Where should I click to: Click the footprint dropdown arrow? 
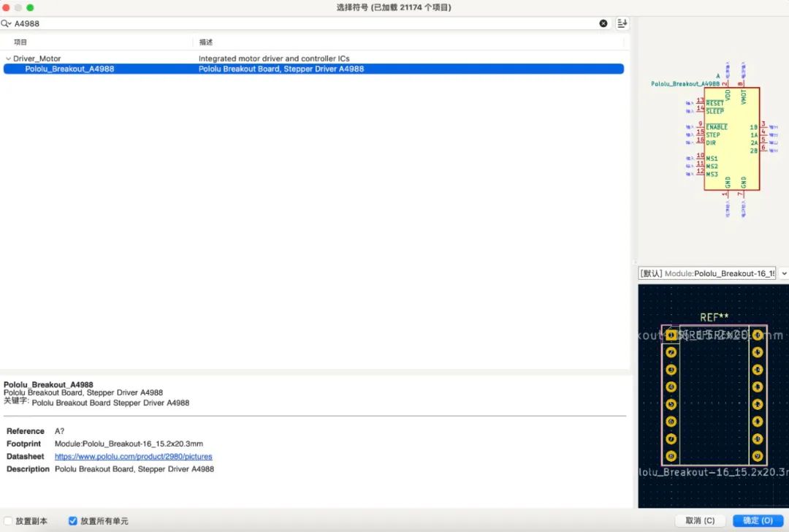tap(784, 273)
